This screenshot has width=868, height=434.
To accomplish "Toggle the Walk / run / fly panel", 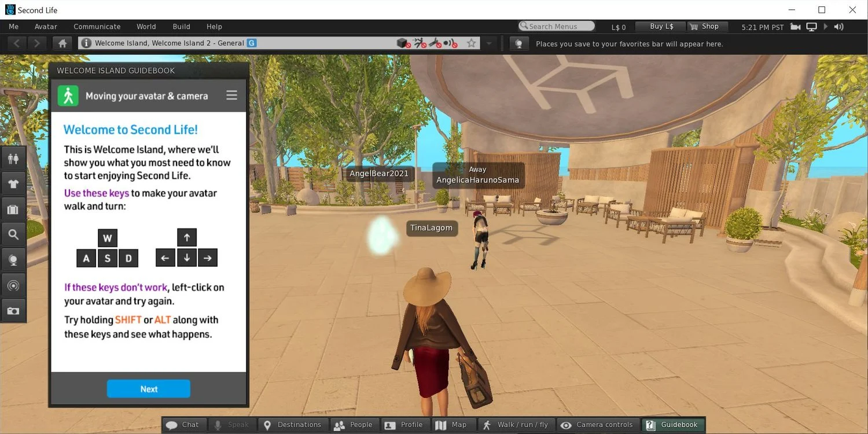I will pos(516,425).
